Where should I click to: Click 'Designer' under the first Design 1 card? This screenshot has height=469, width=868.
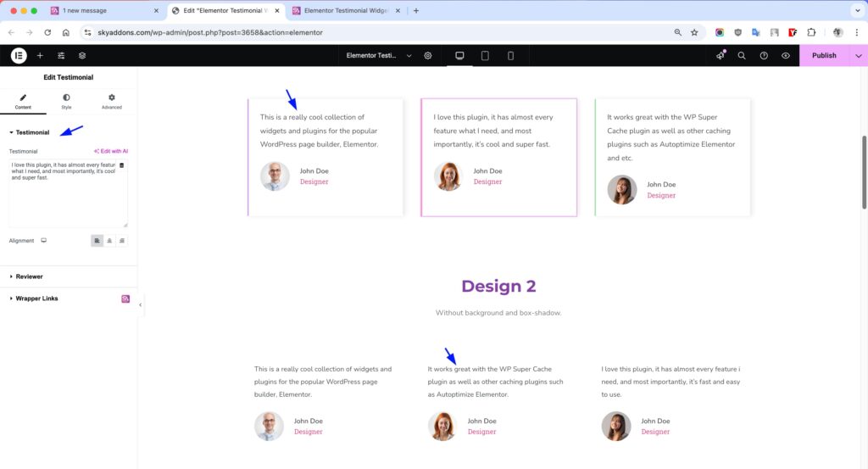314,181
